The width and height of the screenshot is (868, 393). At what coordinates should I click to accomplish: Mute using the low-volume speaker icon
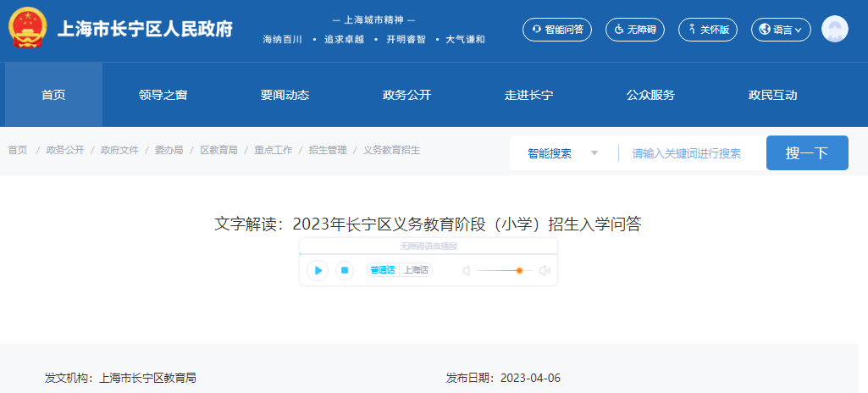pyautogui.click(x=466, y=270)
